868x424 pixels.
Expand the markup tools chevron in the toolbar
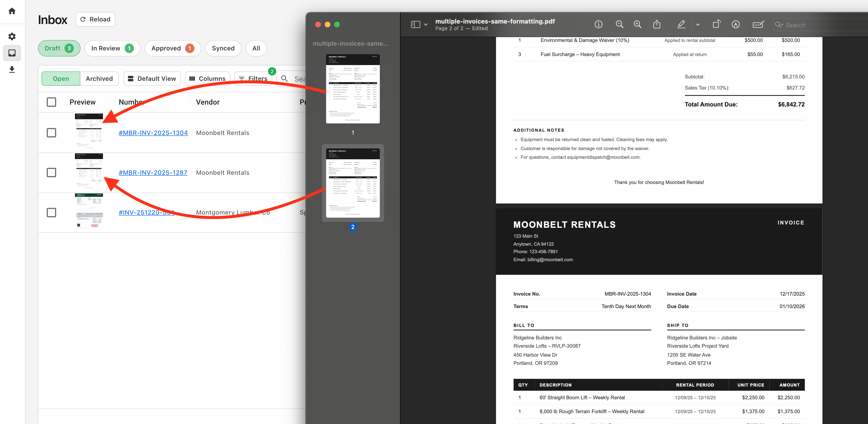coord(697,24)
